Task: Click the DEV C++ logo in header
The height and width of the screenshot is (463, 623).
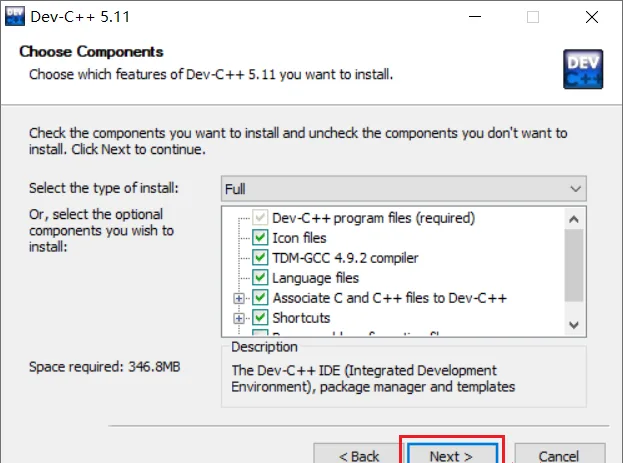Action: [x=583, y=69]
